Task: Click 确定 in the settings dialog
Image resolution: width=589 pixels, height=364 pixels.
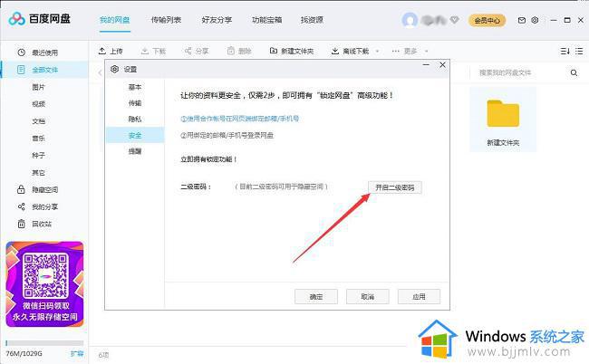Action: [316, 297]
